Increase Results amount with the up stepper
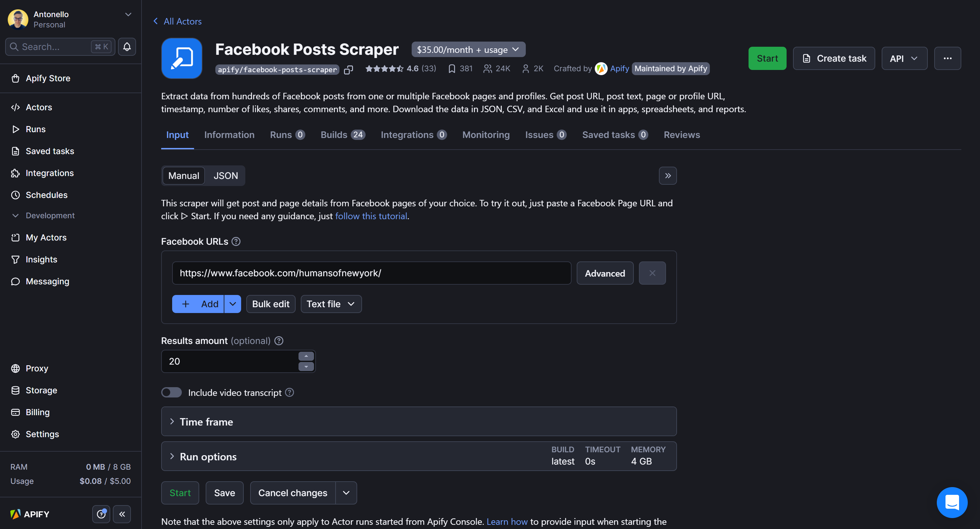 point(306,356)
